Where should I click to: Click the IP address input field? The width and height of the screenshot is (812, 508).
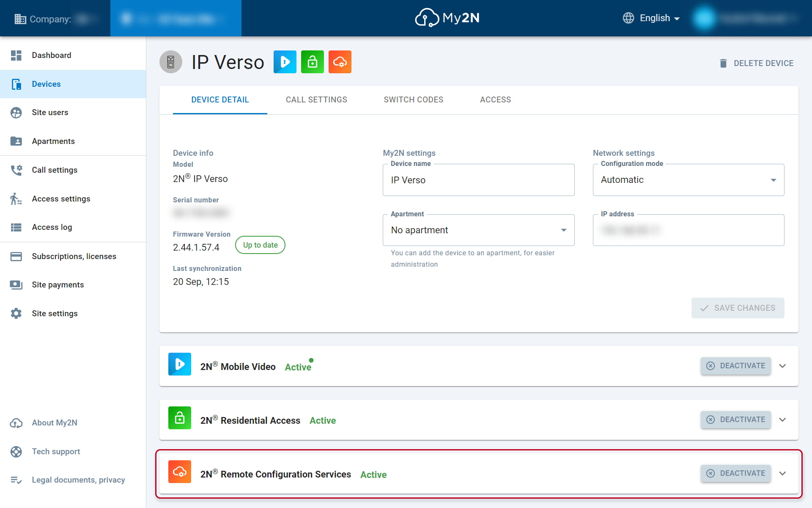coord(689,230)
